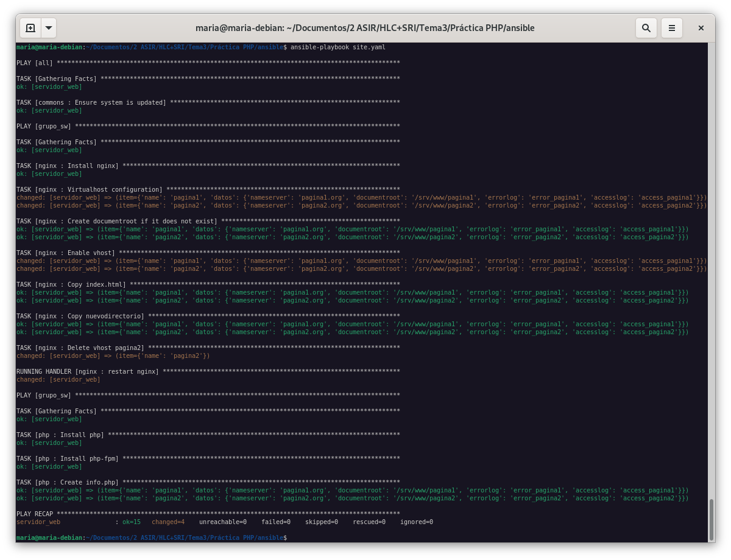
Task: Click the vertical scrollbar thumb
Action: point(711,519)
